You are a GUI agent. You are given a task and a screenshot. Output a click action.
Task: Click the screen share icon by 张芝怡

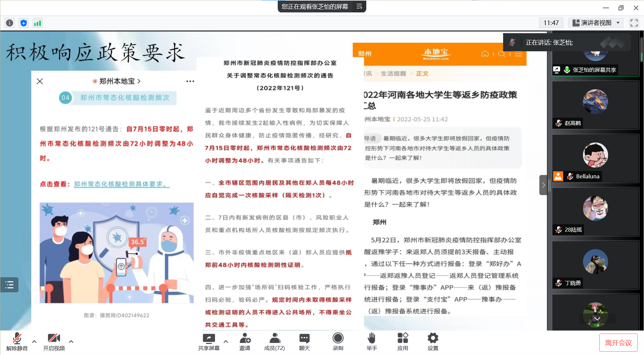557,70
